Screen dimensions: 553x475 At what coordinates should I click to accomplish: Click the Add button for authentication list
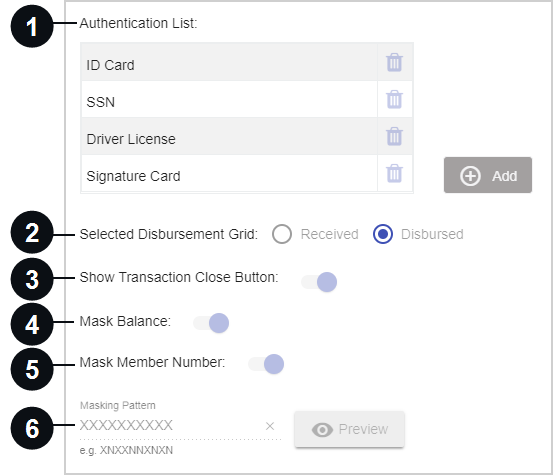pyautogui.click(x=488, y=175)
